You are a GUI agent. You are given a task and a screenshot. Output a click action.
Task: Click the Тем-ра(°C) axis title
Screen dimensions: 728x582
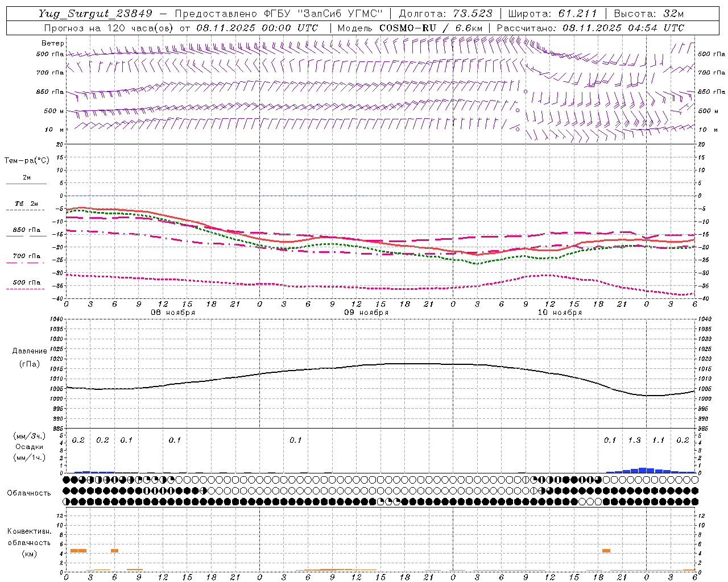click(x=27, y=161)
